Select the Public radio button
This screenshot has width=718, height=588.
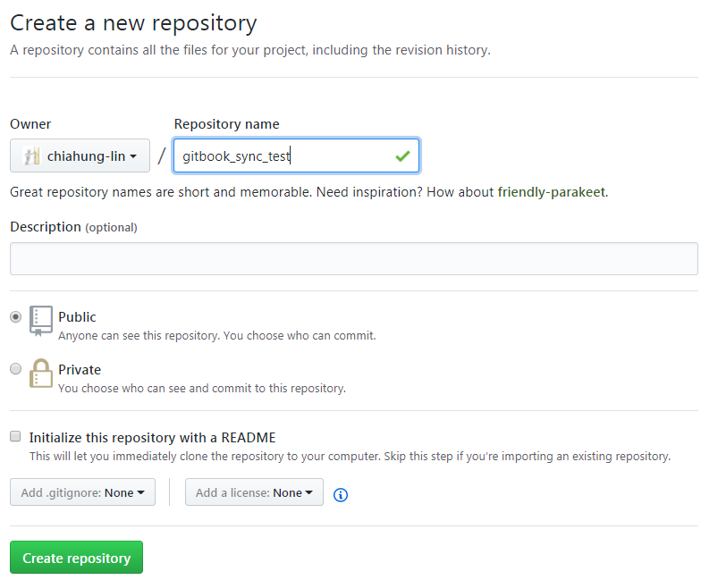pos(15,316)
